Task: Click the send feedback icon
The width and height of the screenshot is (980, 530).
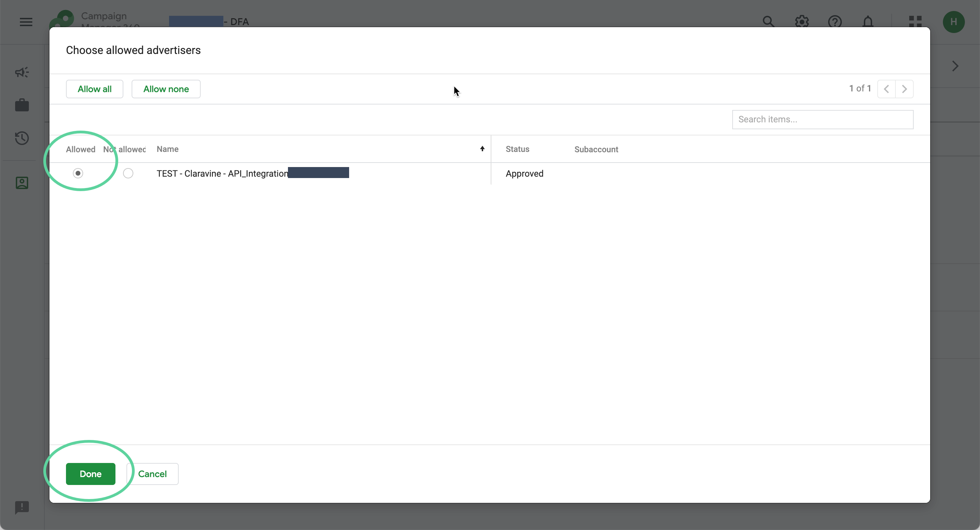Action: point(22,507)
